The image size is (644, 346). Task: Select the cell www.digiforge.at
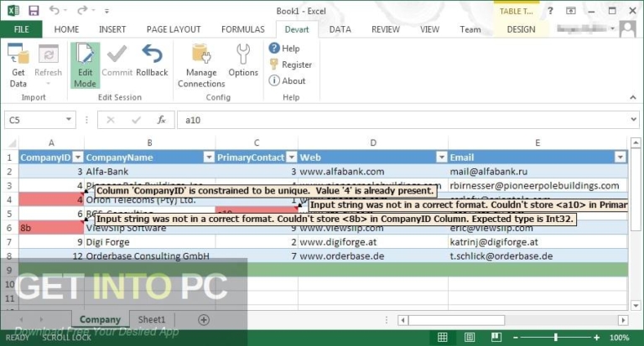[x=373, y=242]
